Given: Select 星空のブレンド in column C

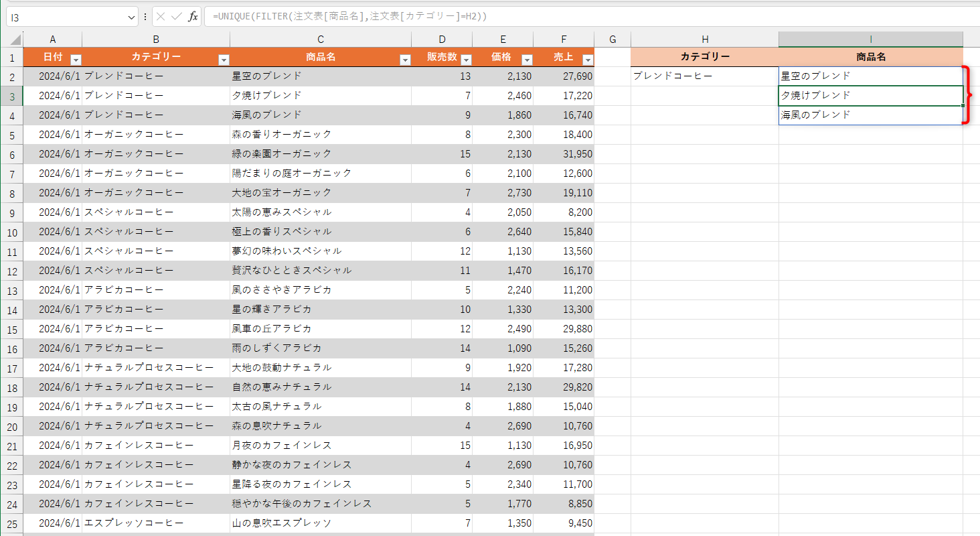Looking at the screenshot, I should coord(321,76).
